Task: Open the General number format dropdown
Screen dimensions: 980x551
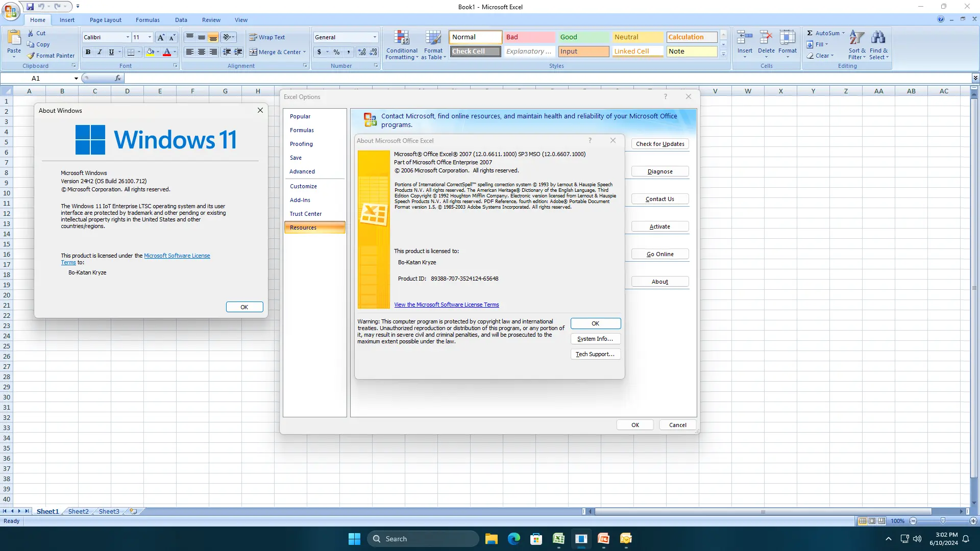Action: (375, 37)
